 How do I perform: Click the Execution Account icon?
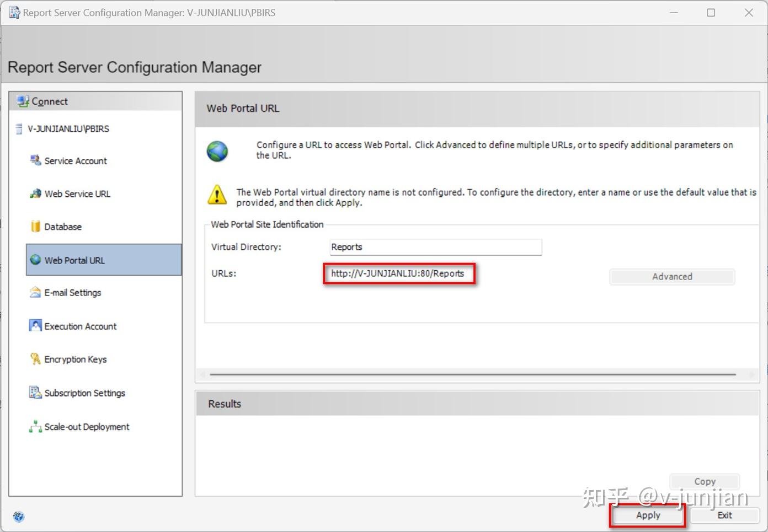35,326
